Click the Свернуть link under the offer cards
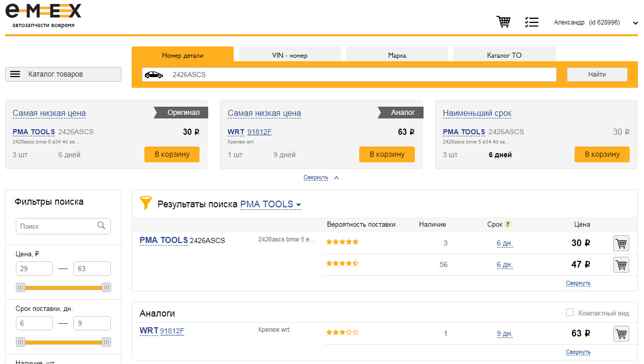Image resolution: width=644 pixels, height=364 pixels. [316, 178]
